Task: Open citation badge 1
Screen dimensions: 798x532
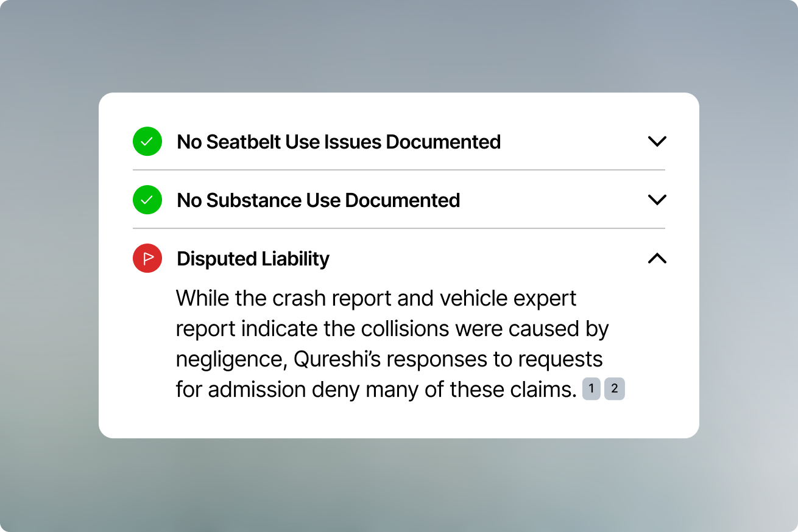Action: pos(591,389)
